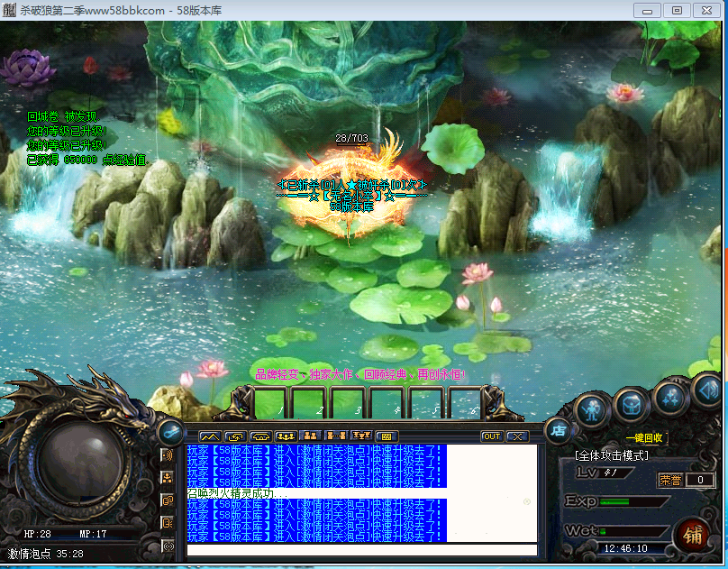
Task: Maximize the game window
Action: tap(677, 10)
